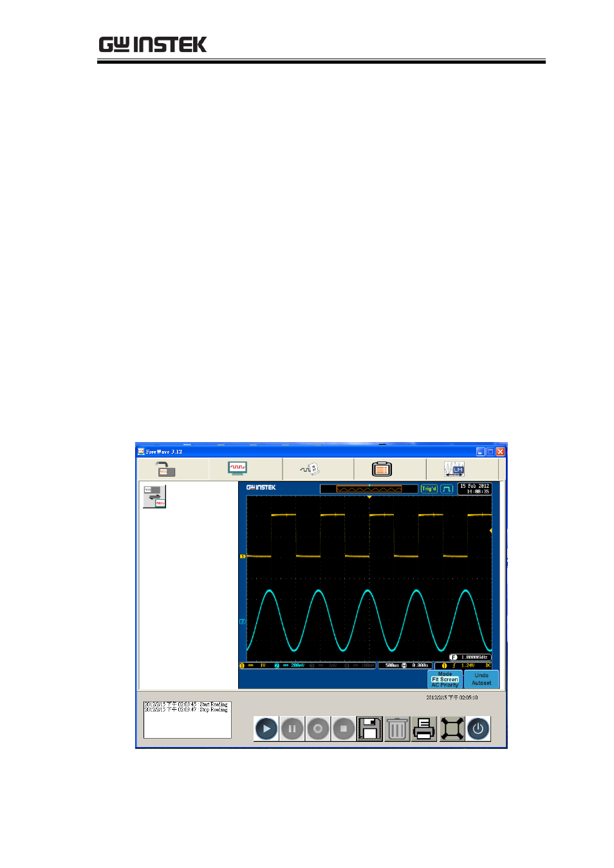Screen dimensions: 614x868
Task: Stop the reading with the stop button
Action: pyautogui.click(x=344, y=729)
